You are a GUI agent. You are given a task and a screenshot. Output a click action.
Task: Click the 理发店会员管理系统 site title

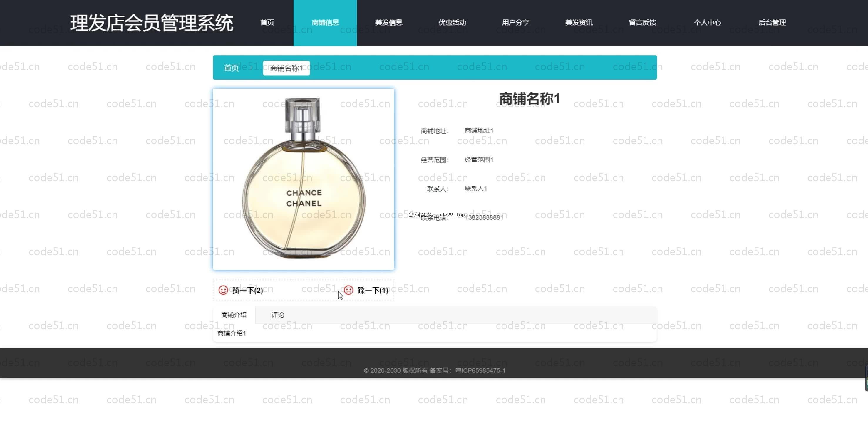click(151, 23)
